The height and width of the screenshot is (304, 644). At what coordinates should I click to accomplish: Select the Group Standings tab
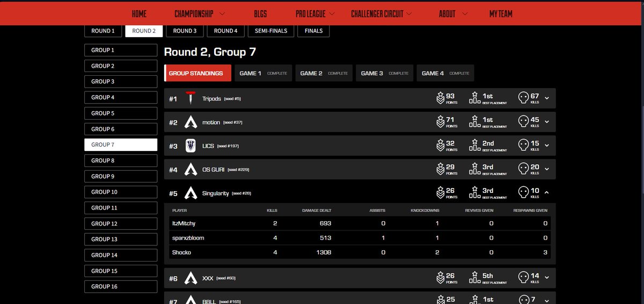(197, 73)
